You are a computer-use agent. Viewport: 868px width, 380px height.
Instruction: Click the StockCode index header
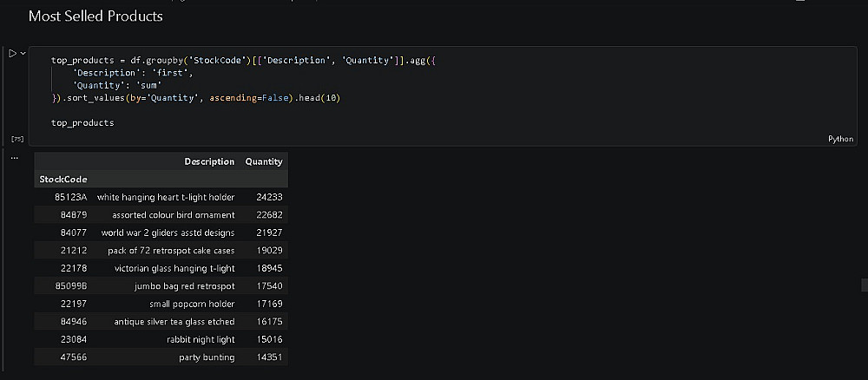click(x=63, y=180)
